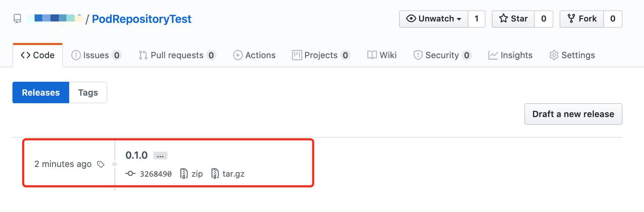Star the PodRepositoryTest repository
The image size is (644, 212).
click(x=513, y=19)
